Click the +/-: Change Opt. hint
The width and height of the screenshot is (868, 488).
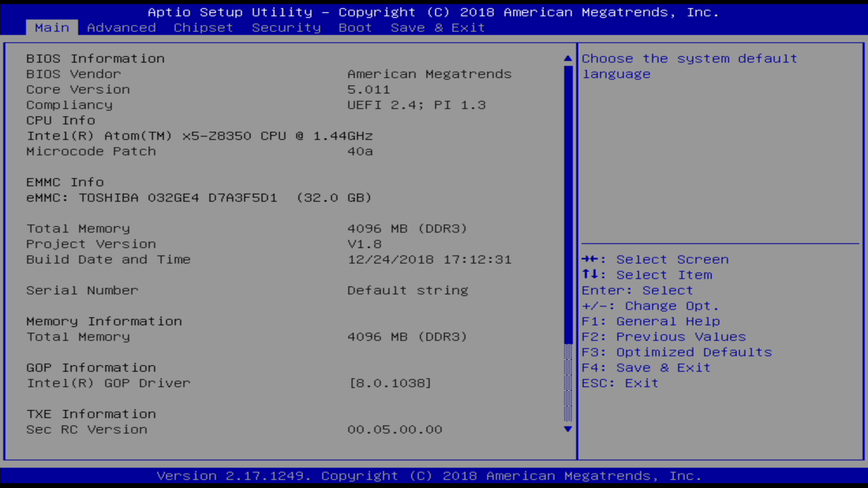click(650, 306)
